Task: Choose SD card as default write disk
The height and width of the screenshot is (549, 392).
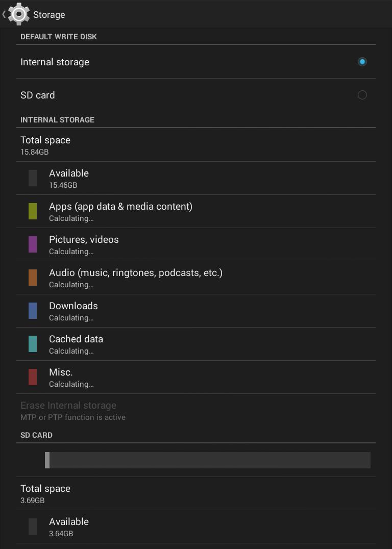Action: coord(38,95)
